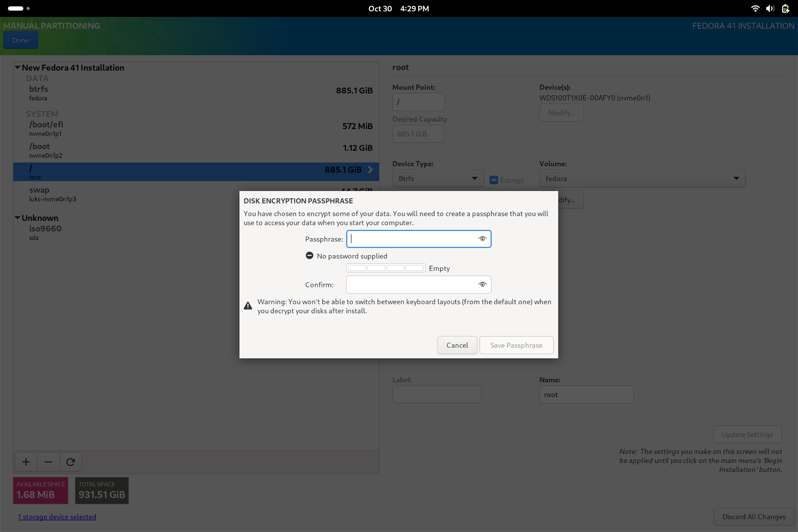798x532 pixels.
Task: Click the add mount point plus icon
Action: [x=26, y=462]
